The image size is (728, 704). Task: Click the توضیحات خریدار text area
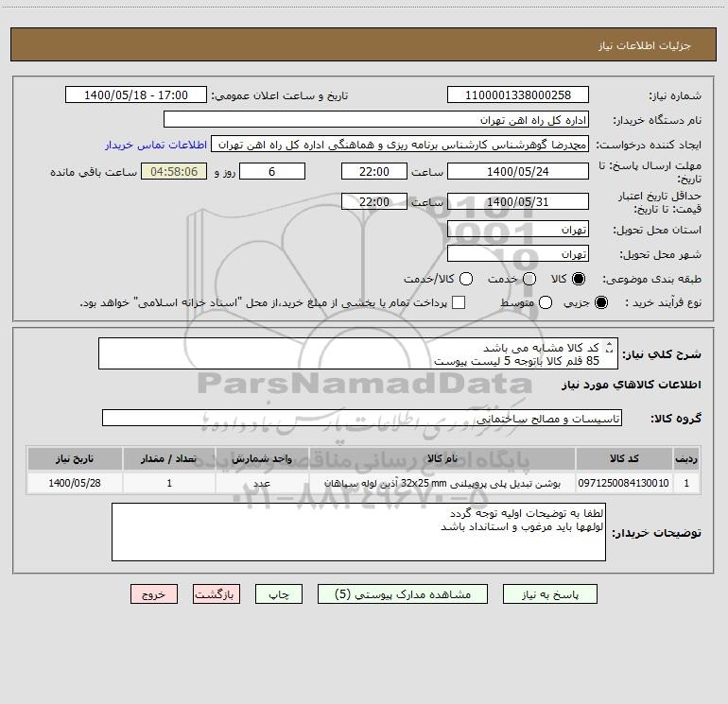pyautogui.click(x=358, y=532)
